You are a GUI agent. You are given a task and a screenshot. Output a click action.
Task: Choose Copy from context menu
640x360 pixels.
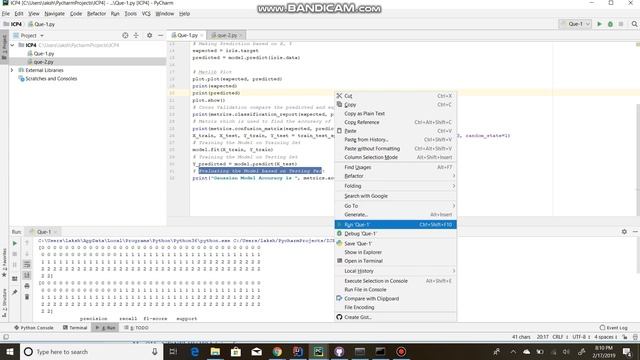click(x=396, y=105)
